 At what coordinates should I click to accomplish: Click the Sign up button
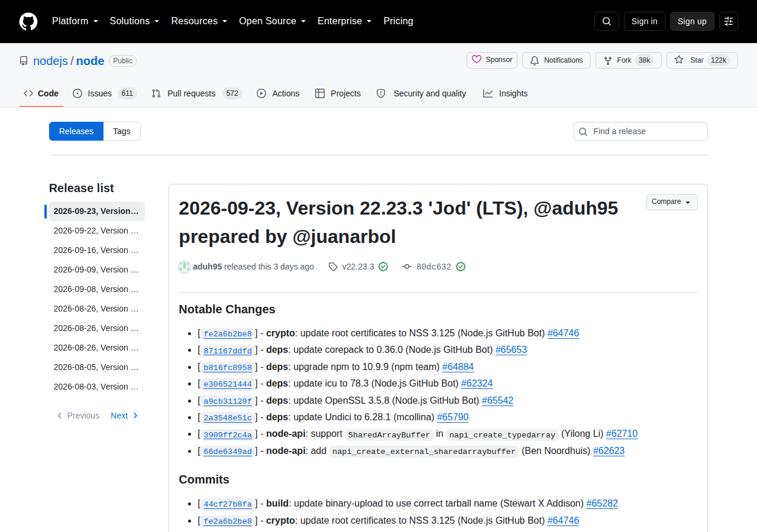click(x=692, y=21)
